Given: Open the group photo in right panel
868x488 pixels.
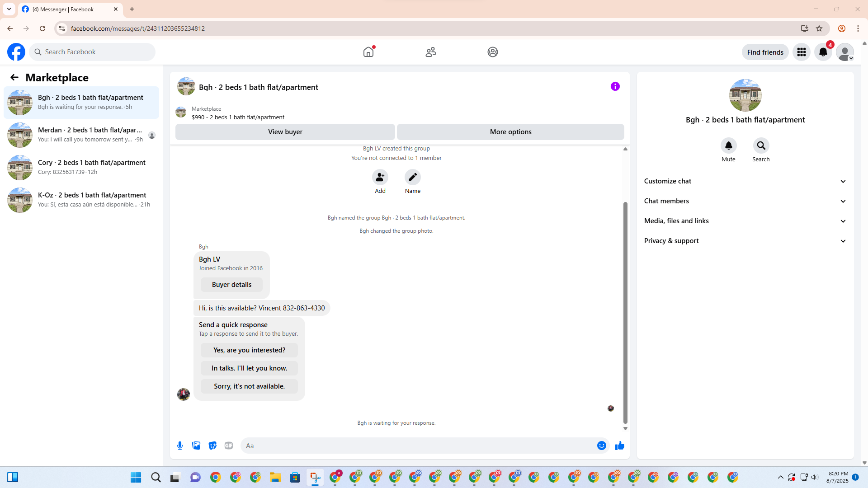Looking at the screenshot, I should 745,95.
